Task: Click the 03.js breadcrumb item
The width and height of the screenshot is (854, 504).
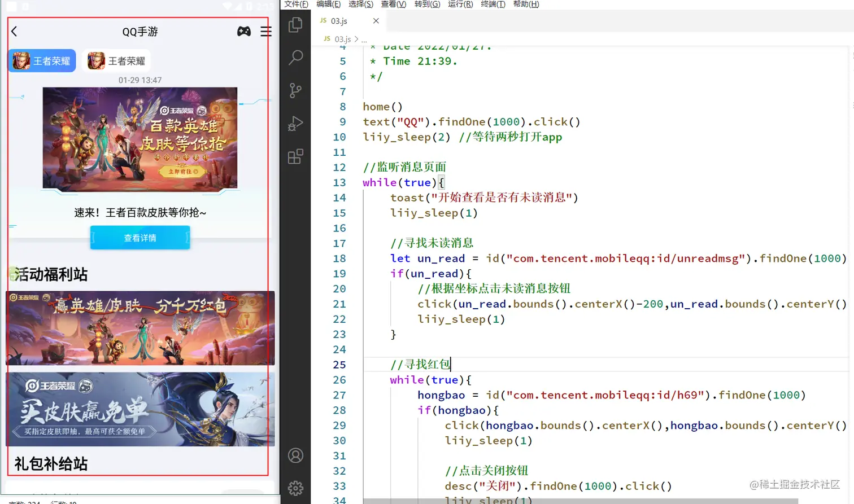Action: pos(342,39)
